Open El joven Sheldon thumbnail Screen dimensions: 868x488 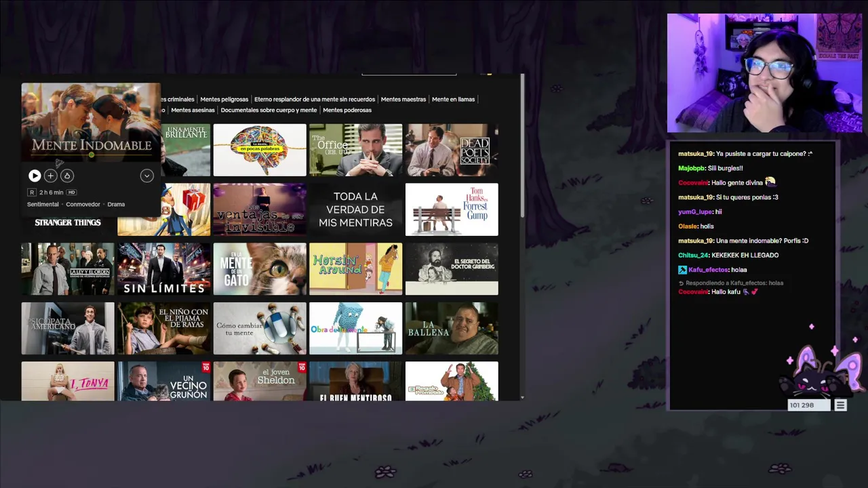260,381
